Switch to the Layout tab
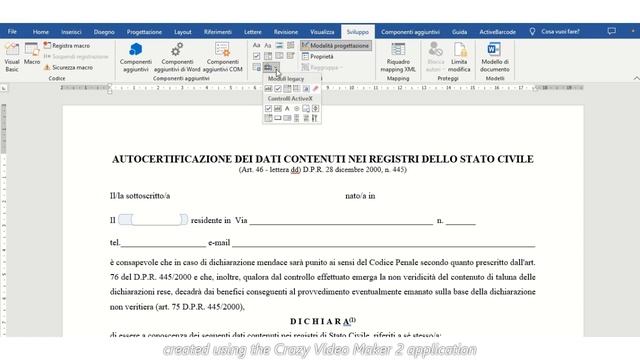This screenshot has width=640, height=360. click(x=182, y=31)
